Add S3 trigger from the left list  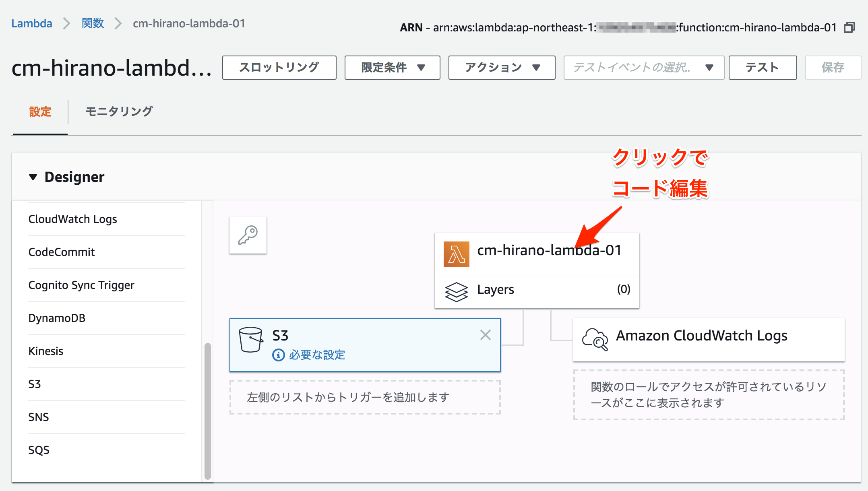tap(107, 384)
